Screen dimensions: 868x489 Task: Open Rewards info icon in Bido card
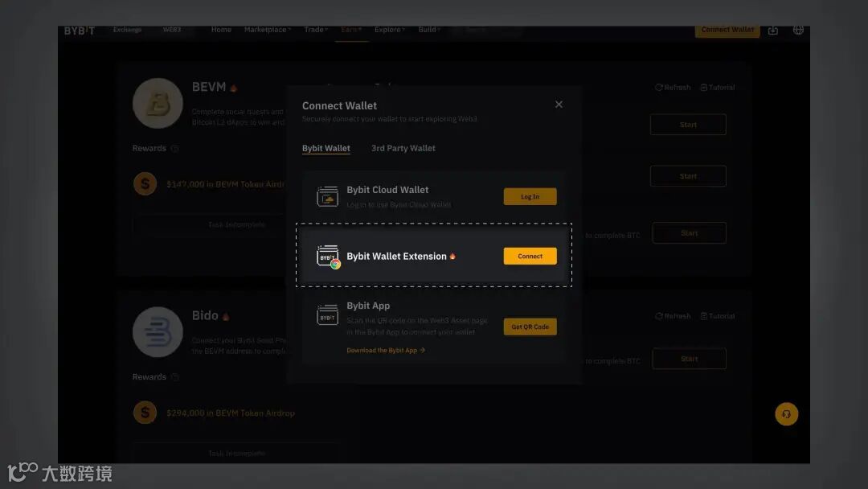(x=175, y=377)
